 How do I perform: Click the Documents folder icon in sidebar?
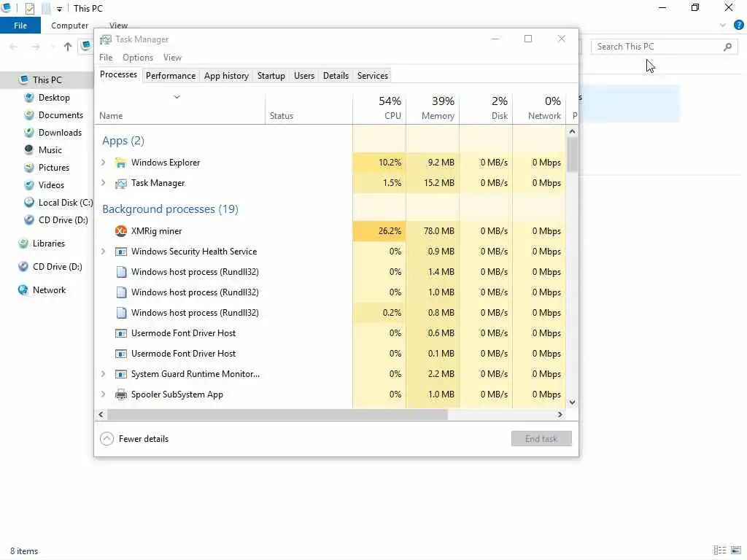(29, 115)
